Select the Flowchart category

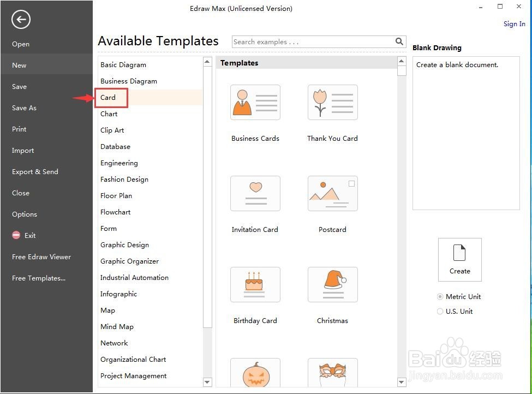[x=115, y=212]
